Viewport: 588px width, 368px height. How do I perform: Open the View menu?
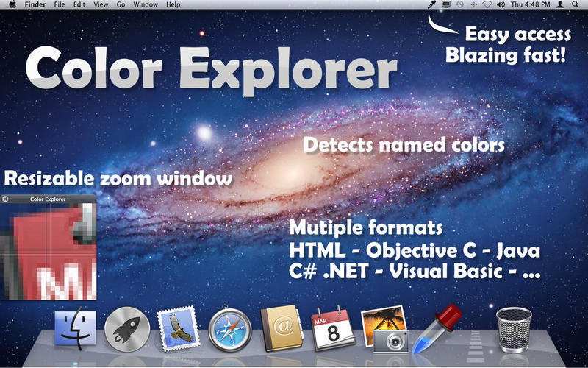point(101,4)
